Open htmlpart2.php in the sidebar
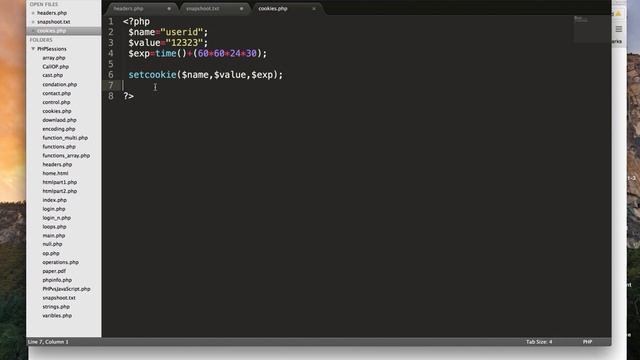This screenshot has height=360, width=640. (60, 191)
